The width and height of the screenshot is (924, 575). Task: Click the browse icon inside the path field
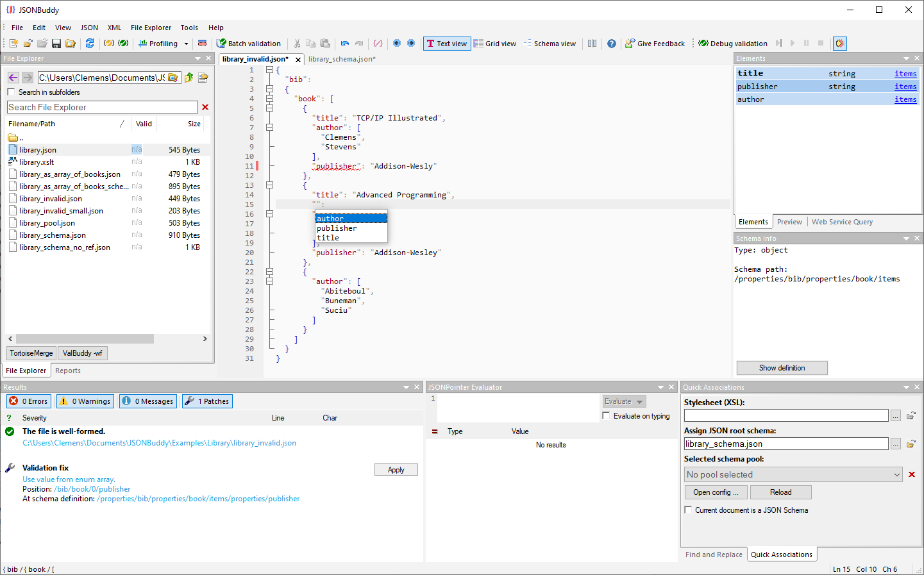[172, 78]
